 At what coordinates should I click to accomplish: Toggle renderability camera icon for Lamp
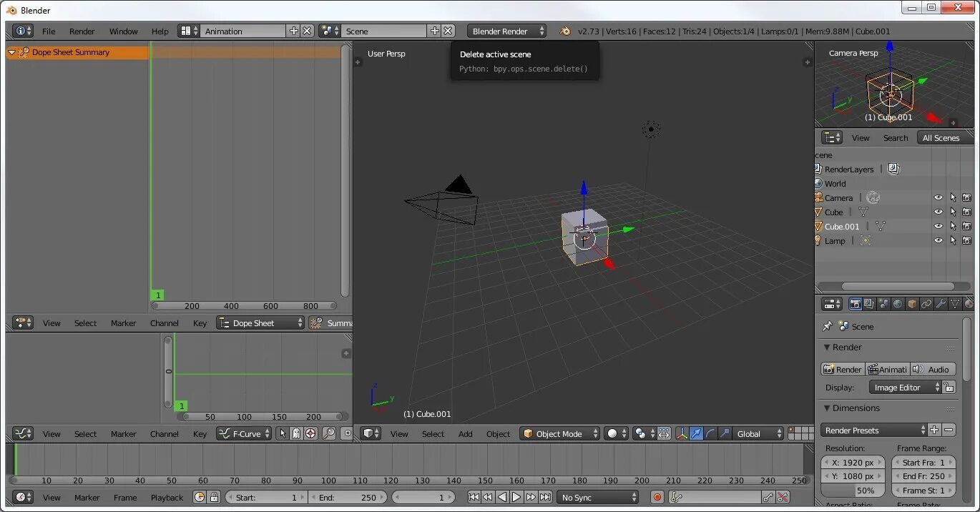966,241
